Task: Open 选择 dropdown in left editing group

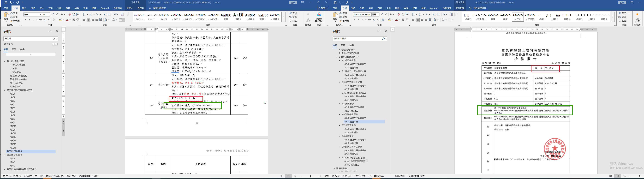Action: [294, 21]
